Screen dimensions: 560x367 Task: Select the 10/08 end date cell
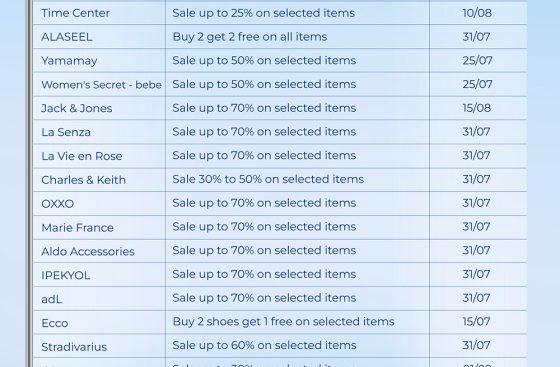pos(477,13)
